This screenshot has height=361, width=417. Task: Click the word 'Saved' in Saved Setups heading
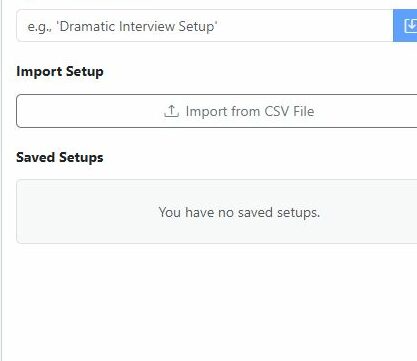[x=36, y=157]
